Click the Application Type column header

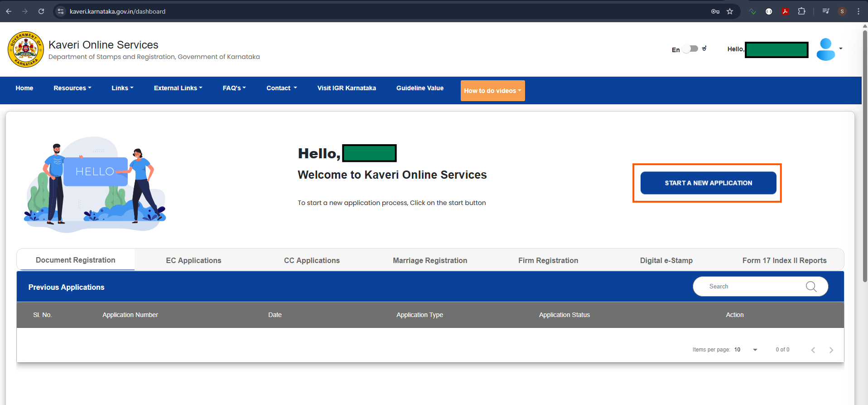click(420, 315)
